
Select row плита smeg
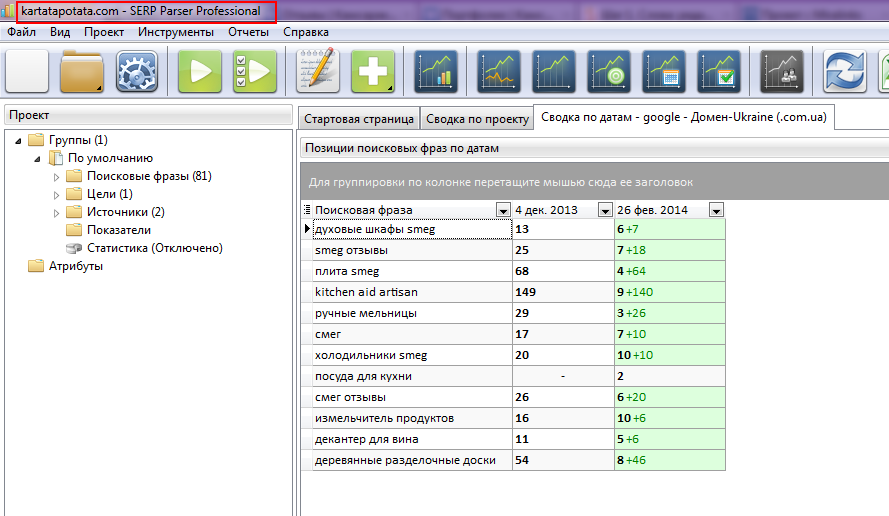[x=412, y=271]
